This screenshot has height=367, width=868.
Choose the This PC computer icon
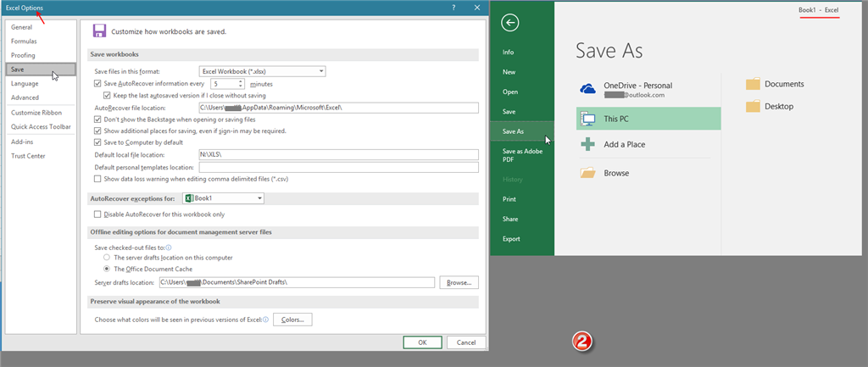coord(587,118)
